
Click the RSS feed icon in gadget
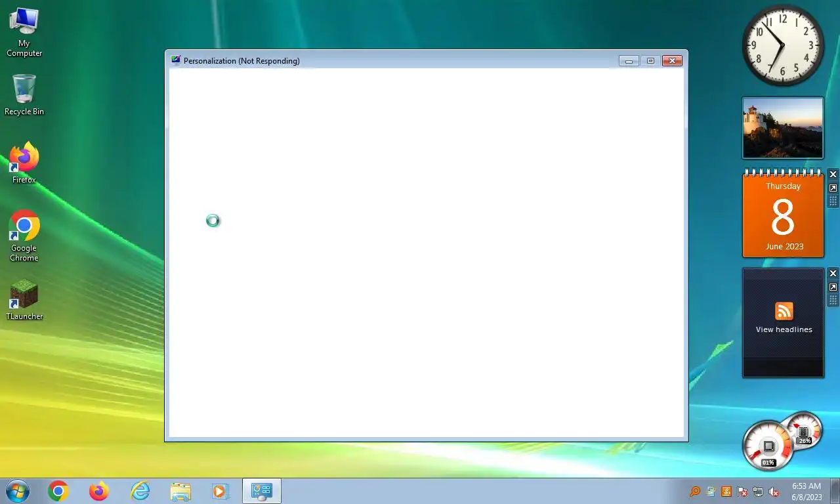784,310
